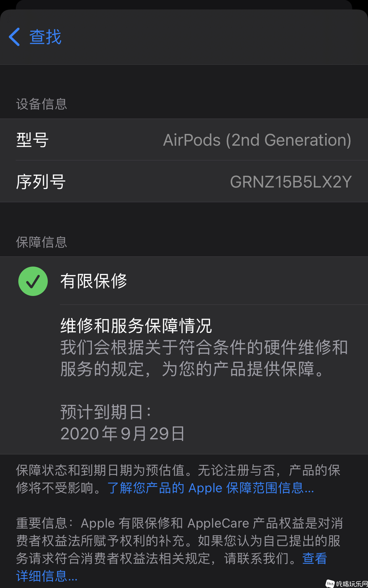Screen dimensions: 368x588
Task: Tap expiry date 2020年9月29日
Action: coord(123,433)
